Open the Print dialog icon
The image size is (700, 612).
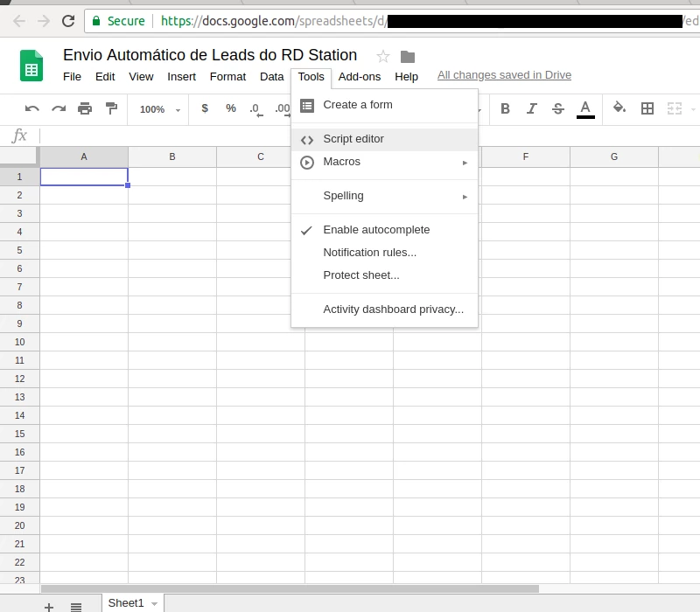(x=85, y=108)
